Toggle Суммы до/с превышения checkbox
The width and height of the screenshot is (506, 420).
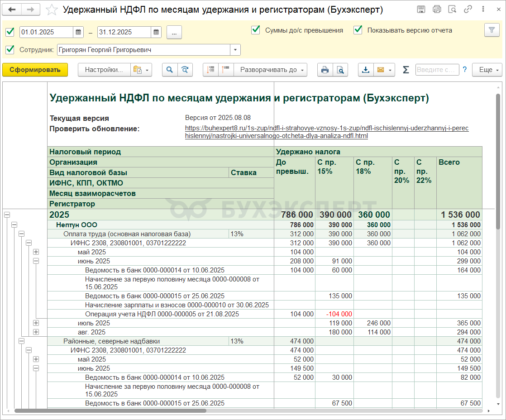click(256, 30)
